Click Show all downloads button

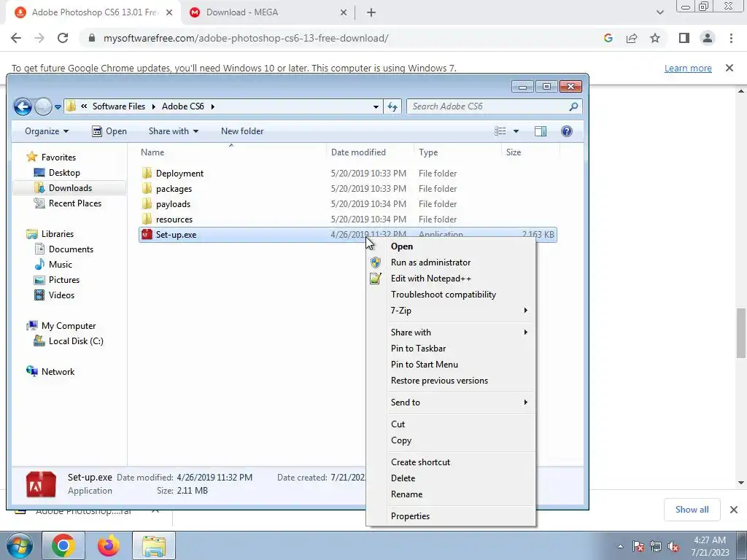point(692,510)
